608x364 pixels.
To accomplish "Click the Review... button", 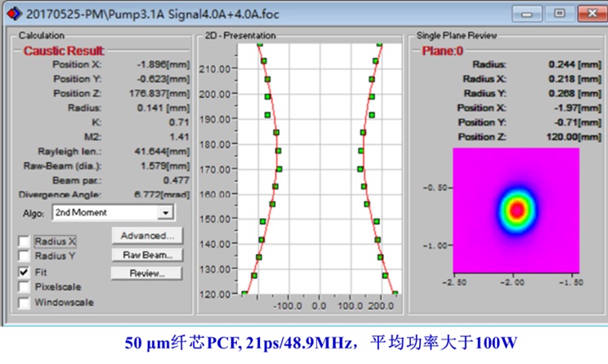I will pos(147,273).
